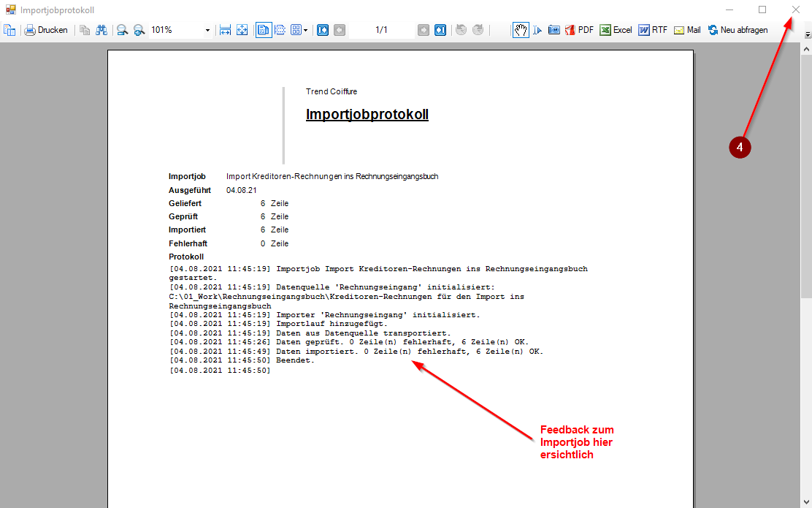Go to the first page
This screenshot has height=508, width=812.
pos(323,30)
